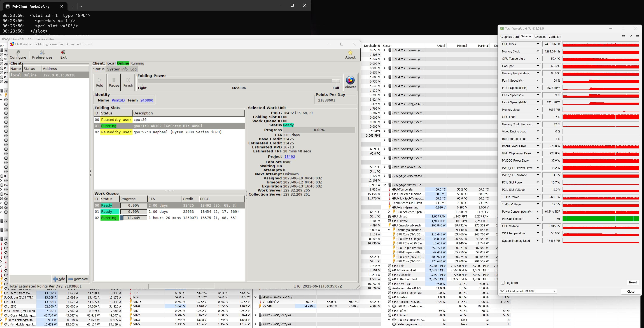Viewport: 644px width, 328px height.
Task: Click the Add client button
Action: pos(59,279)
